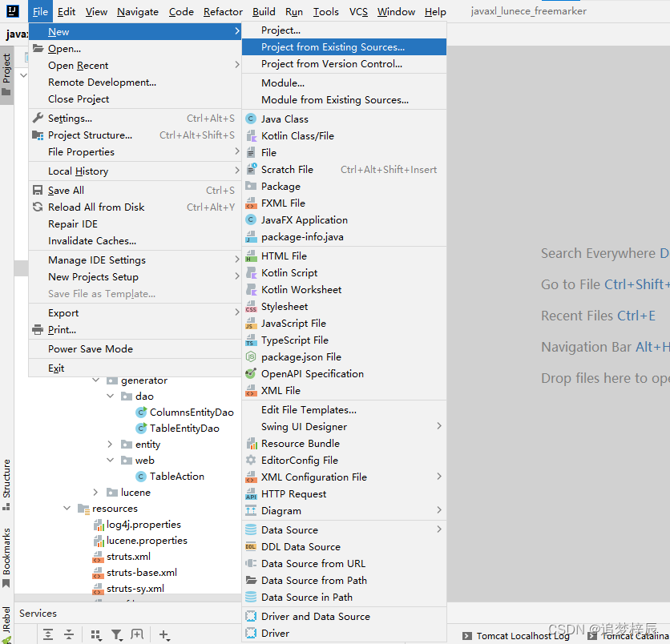Click the HTML File icon

252,256
